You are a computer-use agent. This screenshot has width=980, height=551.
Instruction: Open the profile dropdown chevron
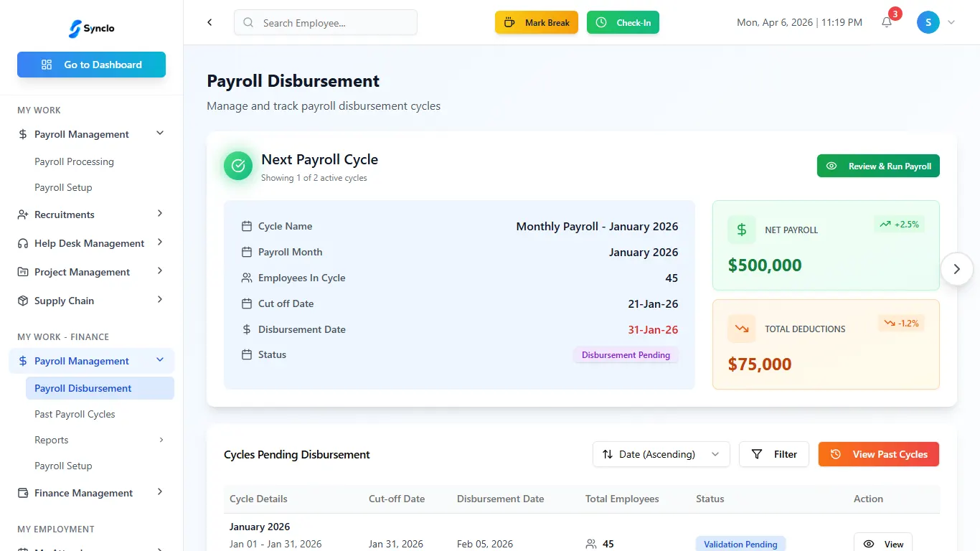951,22
